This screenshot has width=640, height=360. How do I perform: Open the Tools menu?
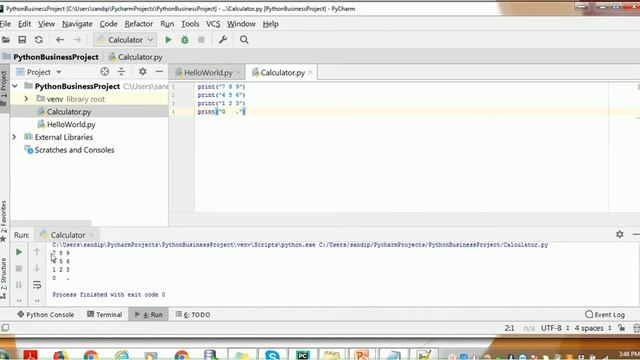[x=190, y=24]
